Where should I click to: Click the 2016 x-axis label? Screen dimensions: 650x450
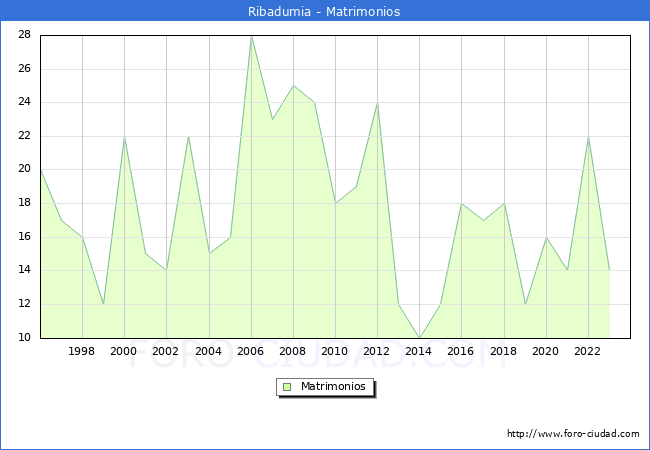(x=461, y=352)
